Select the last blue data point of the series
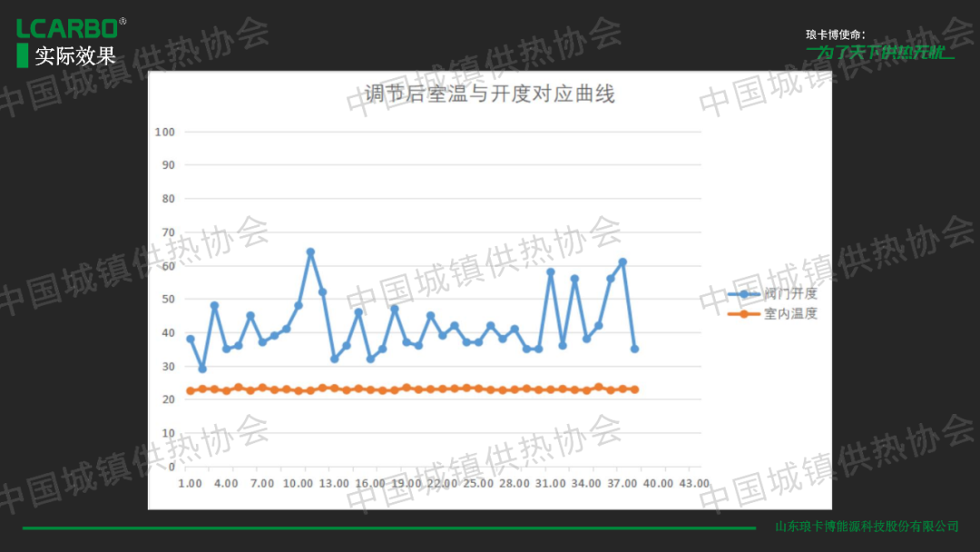Screen dimensions: 980x552 pos(634,349)
